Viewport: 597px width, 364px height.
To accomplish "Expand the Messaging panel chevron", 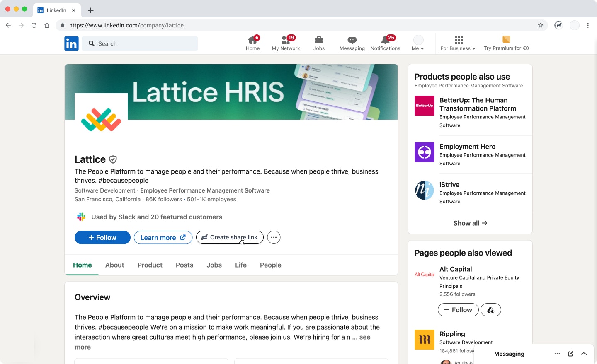I will (x=584, y=354).
